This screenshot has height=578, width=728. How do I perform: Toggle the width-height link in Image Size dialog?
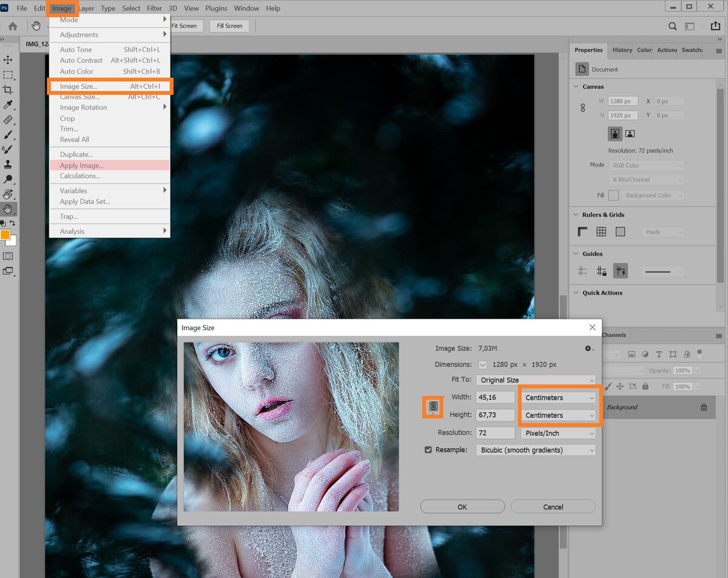[x=433, y=407]
